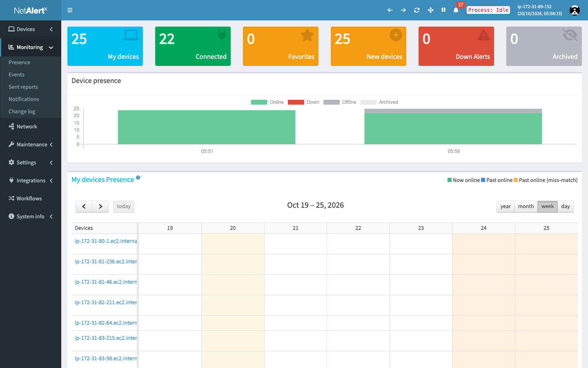Open the New devices tile
588x368 pixels.
(368, 46)
